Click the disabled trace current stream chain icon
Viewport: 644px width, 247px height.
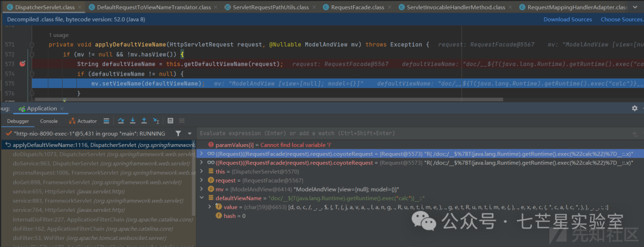[181, 121]
